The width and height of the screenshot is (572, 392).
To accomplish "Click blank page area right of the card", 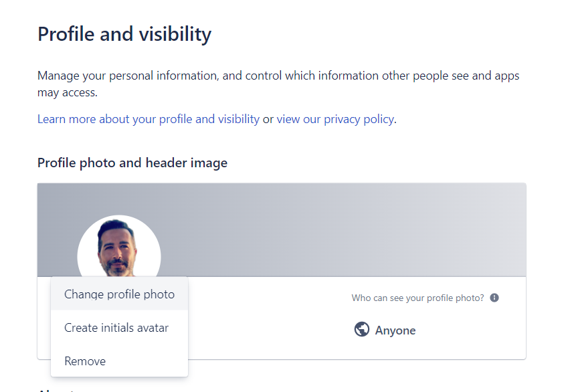I will [x=549, y=268].
